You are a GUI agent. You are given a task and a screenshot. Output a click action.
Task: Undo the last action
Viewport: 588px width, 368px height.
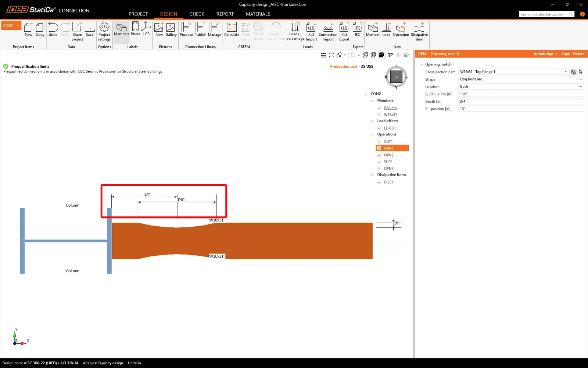tap(53, 29)
